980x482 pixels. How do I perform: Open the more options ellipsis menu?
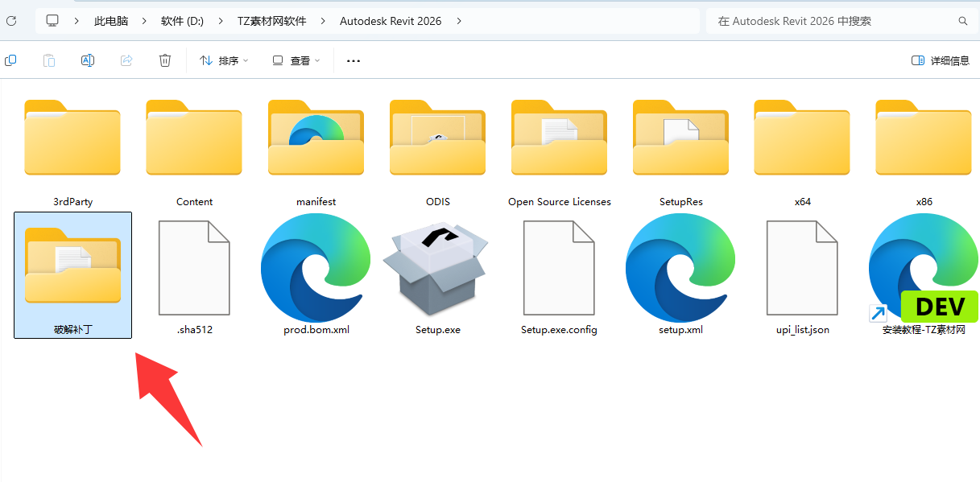pyautogui.click(x=354, y=60)
